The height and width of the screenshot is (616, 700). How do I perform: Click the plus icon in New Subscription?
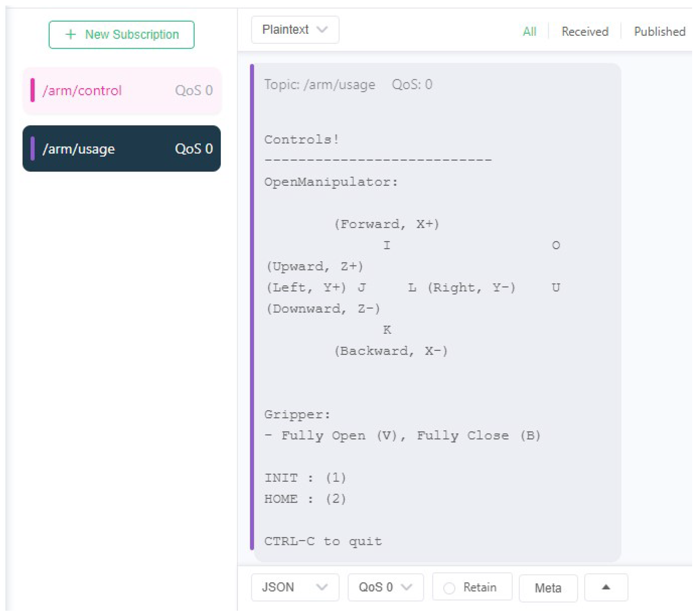click(x=70, y=34)
